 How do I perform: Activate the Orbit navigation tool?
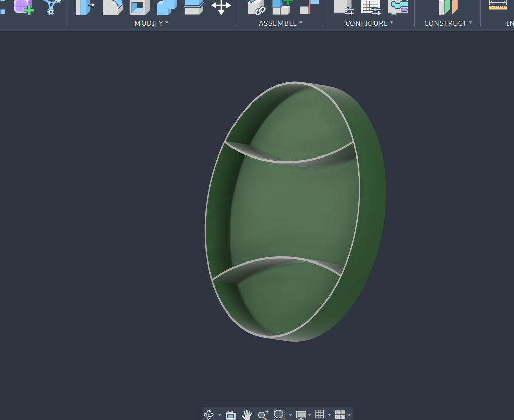point(209,415)
